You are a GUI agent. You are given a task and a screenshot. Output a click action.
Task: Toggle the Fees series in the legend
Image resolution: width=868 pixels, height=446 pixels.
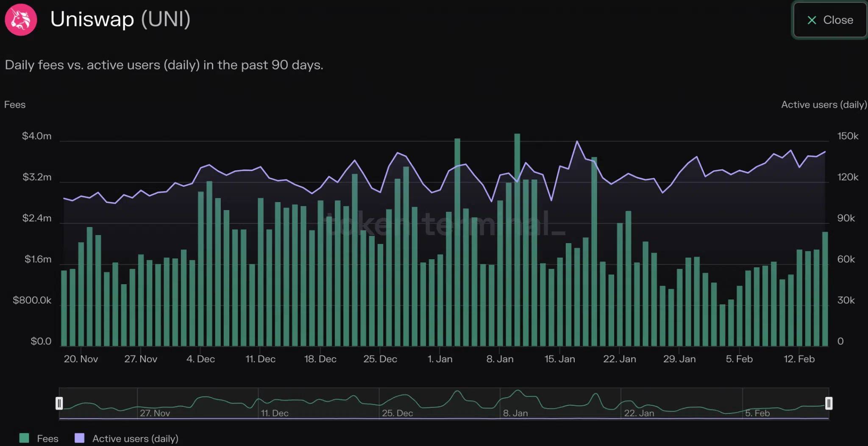tap(39, 438)
